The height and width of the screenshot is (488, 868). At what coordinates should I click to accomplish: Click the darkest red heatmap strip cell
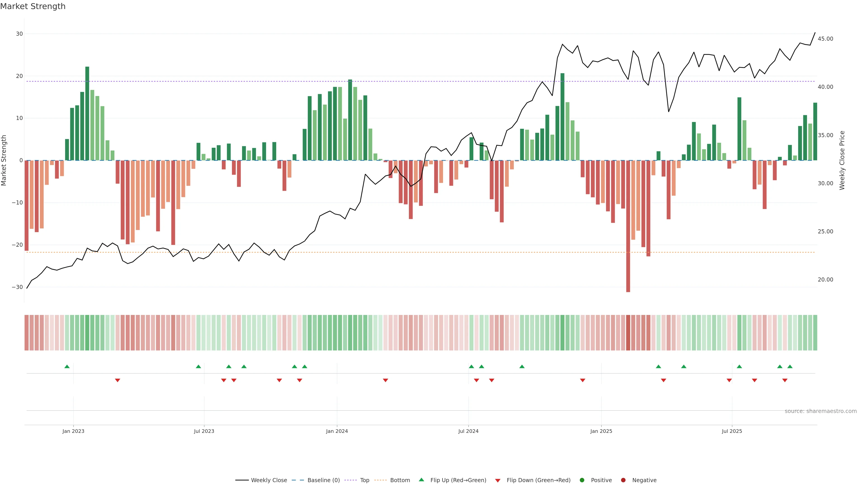(x=628, y=332)
